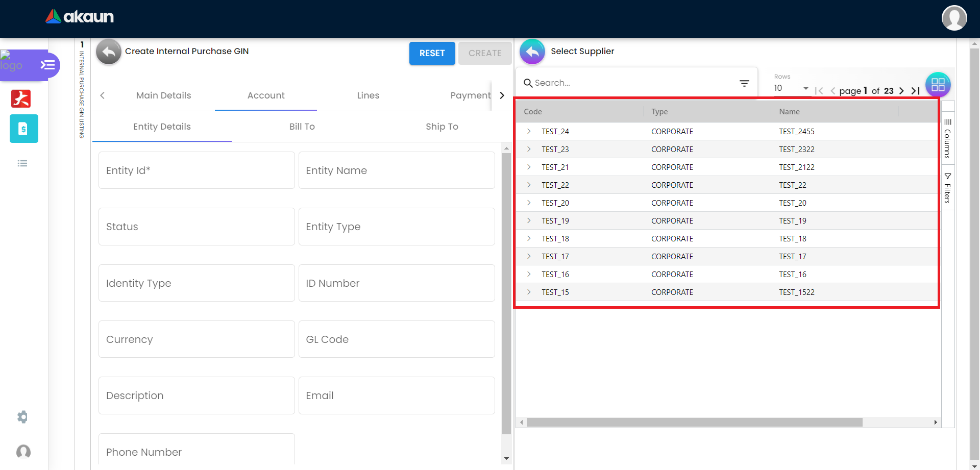Image resolution: width=980 pixels, height=470 pixels.
Task: Click the search filter options icon
Action: tap(744, 83)
